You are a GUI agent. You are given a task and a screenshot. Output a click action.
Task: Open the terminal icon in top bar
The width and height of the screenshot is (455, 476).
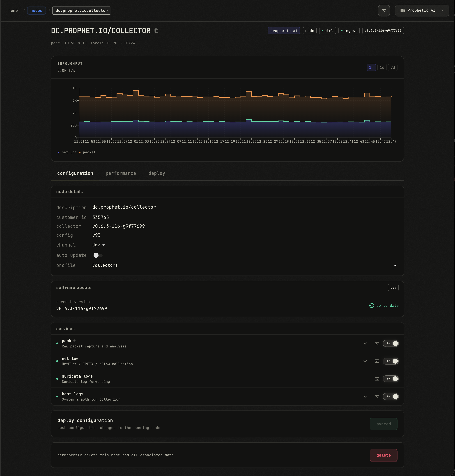pos(384,10)
